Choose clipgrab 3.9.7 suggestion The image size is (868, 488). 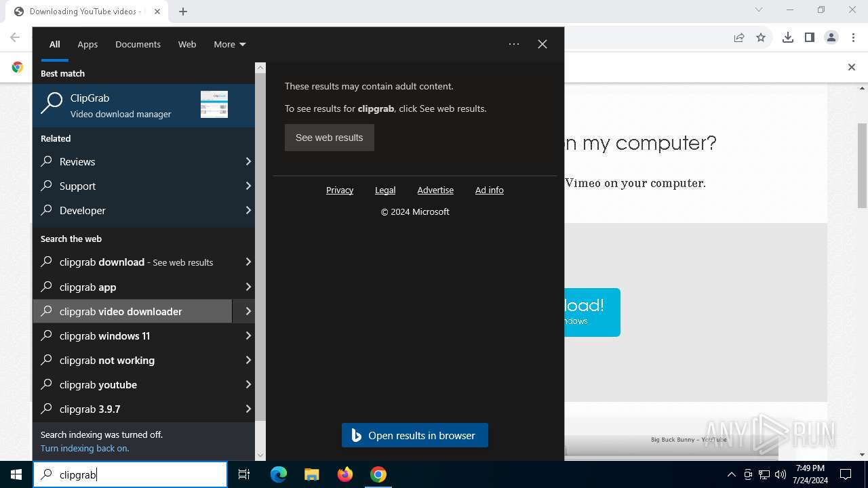(x=133, y=409)
